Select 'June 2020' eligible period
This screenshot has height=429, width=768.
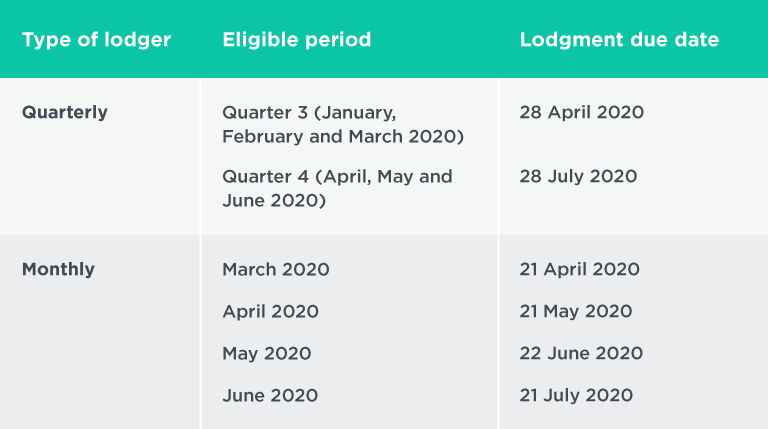[x=270, y=396]
